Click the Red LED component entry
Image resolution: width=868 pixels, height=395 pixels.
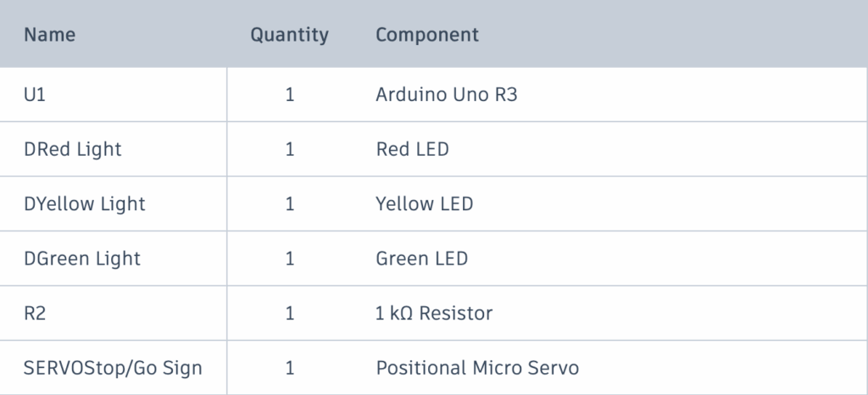click(412, 149)
